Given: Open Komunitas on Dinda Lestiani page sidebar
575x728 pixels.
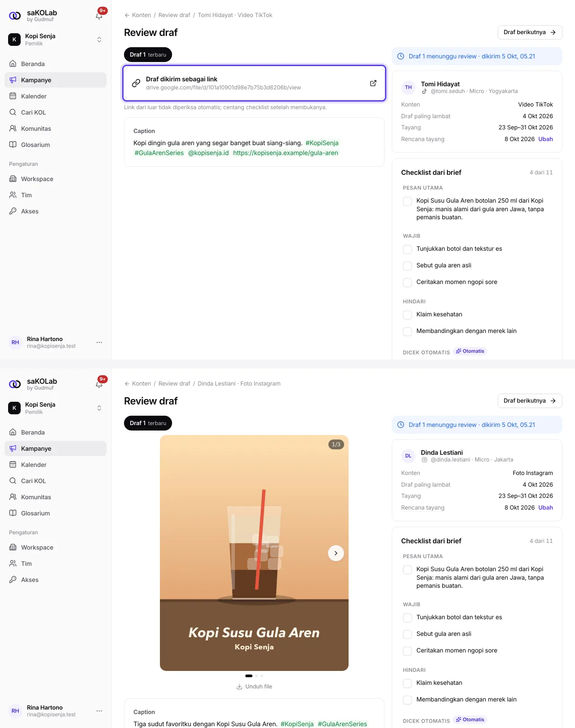Looking at the screenshot, I should [x=55, y=497].
